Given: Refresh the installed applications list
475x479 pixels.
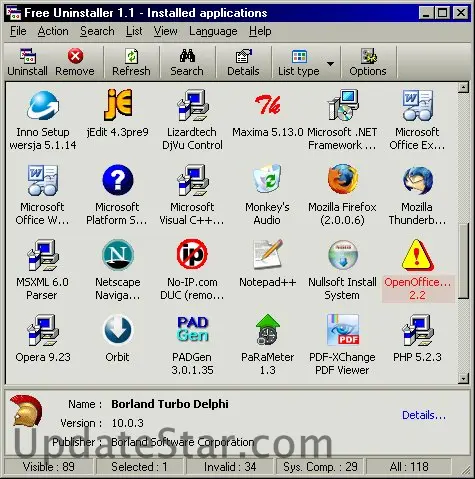Looking at the screenshot, I should (131, 62).
